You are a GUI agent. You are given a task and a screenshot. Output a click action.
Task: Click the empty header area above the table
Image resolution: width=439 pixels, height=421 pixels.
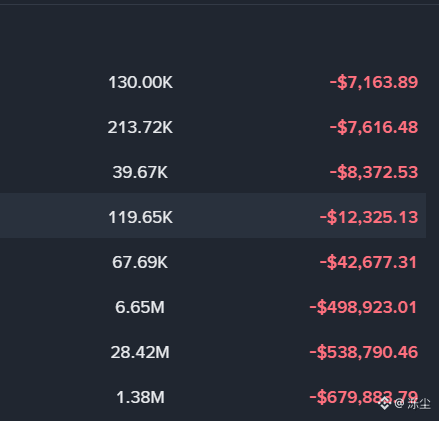point(219,33)
